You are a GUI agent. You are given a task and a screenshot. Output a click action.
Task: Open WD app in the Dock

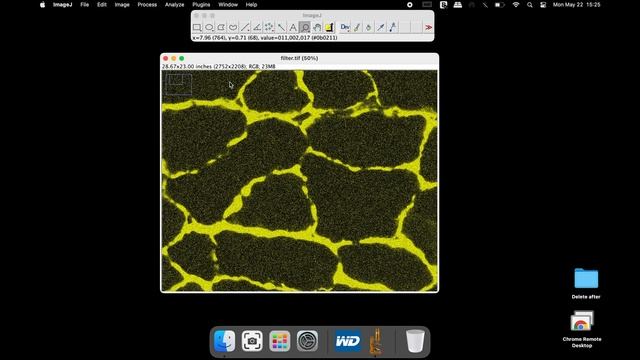[348, 341]
